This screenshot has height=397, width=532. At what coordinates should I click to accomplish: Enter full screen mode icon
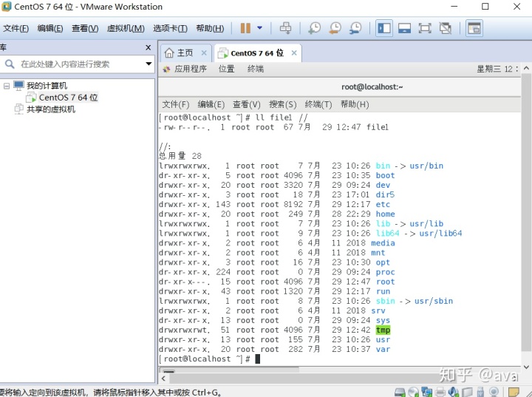(x=425, y=28)
